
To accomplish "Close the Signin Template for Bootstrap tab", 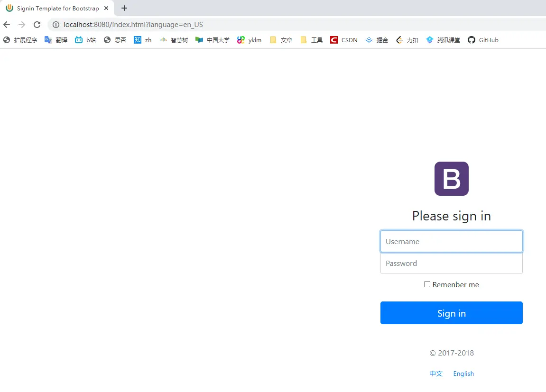I will pos(106,8).
